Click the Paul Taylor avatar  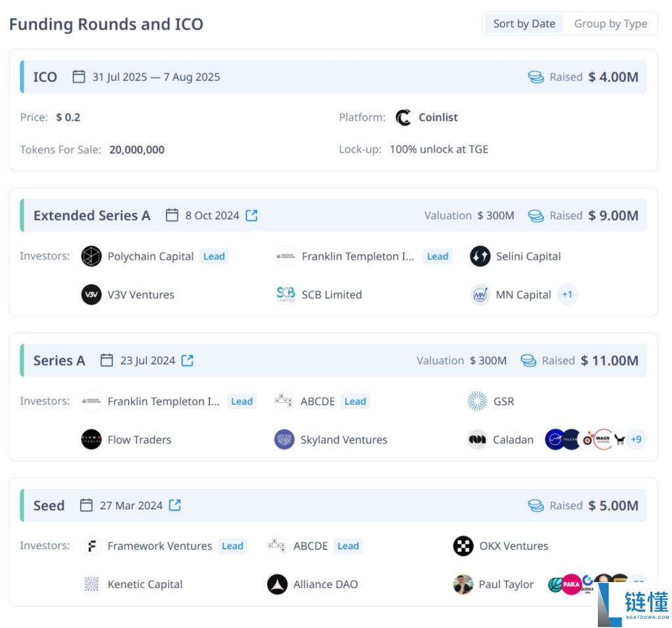(463, 584)
